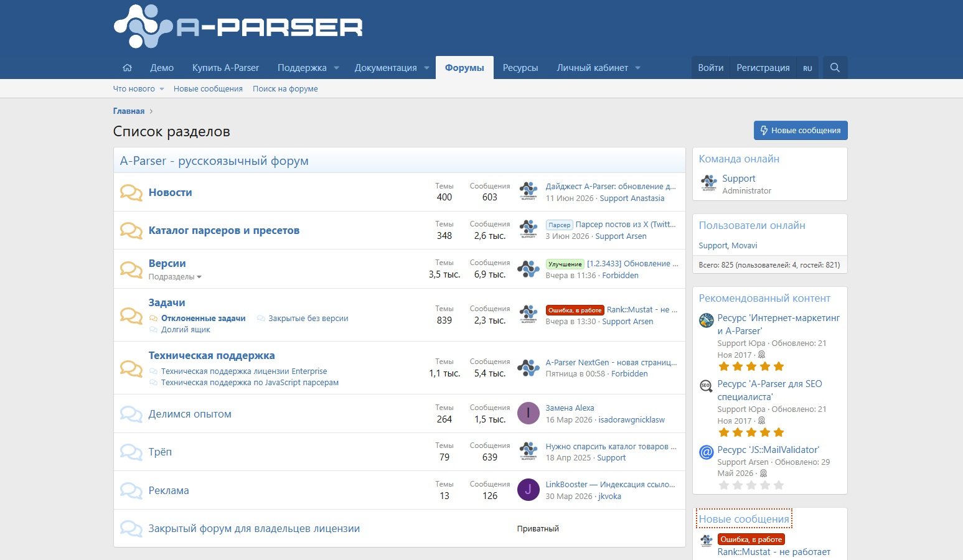Click the forum icon beside Трёп
Screen dimensions: 963x560
tap(131, 452)
